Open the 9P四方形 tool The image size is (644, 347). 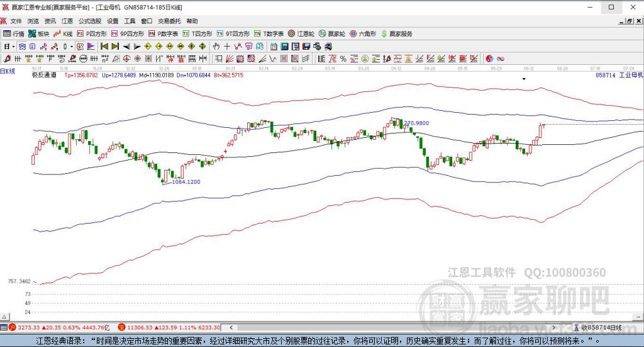[127, 34]
